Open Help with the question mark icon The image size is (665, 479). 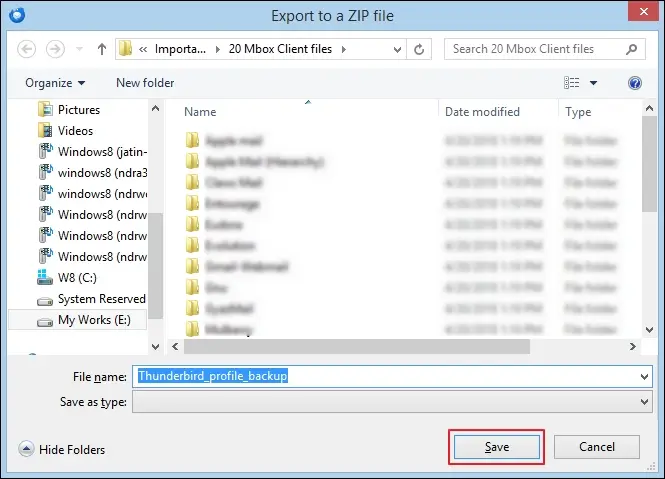[634, 83]
